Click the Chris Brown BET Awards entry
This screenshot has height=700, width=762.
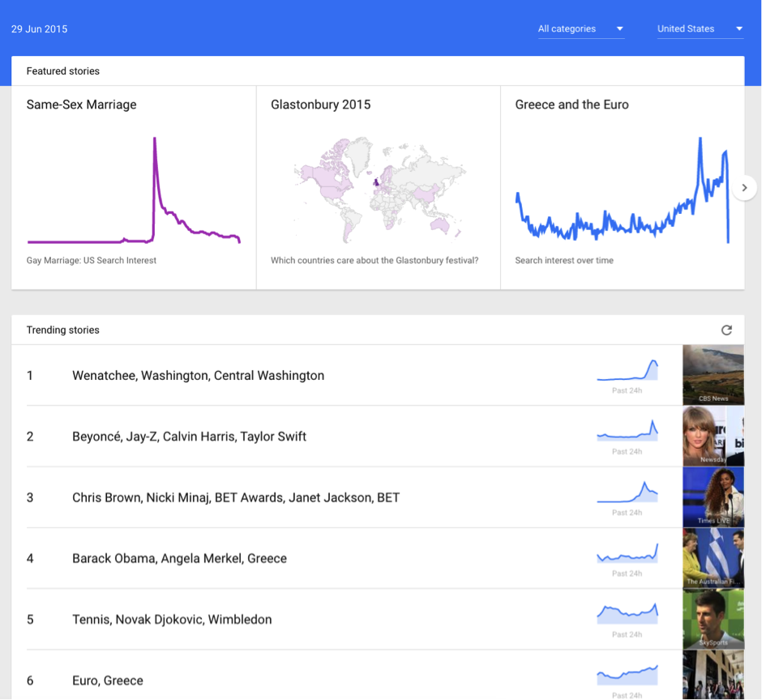235,497
